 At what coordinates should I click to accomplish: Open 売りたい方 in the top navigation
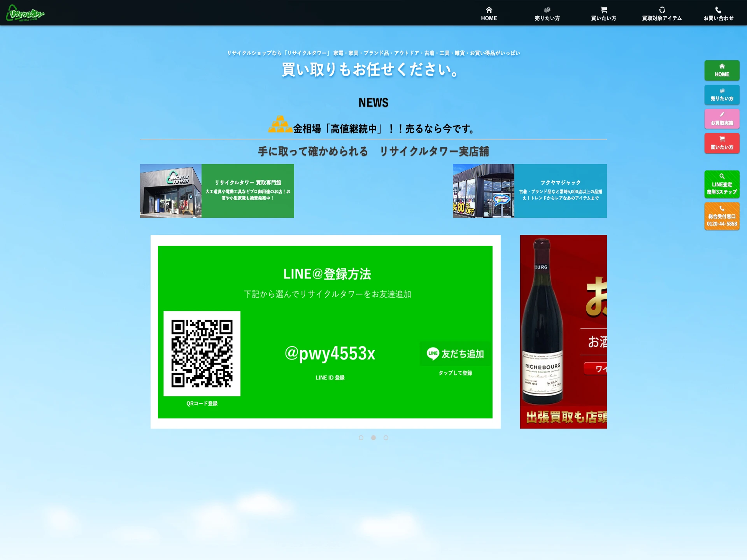tap(547, 14)
